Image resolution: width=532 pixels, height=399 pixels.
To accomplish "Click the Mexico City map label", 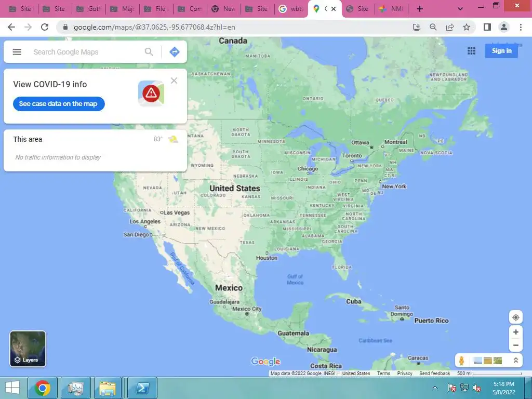I will click(247, 309).
